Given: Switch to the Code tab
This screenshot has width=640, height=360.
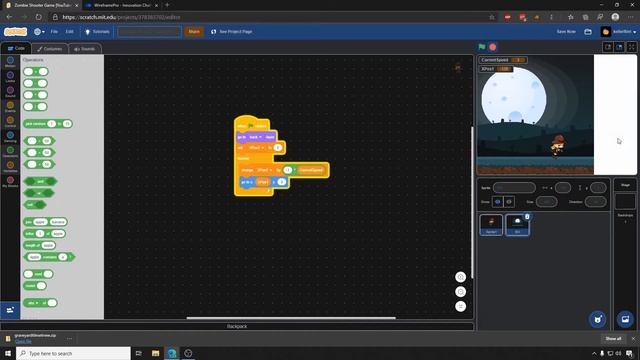Looking at the screenshot, I should (x=16, y=48).
